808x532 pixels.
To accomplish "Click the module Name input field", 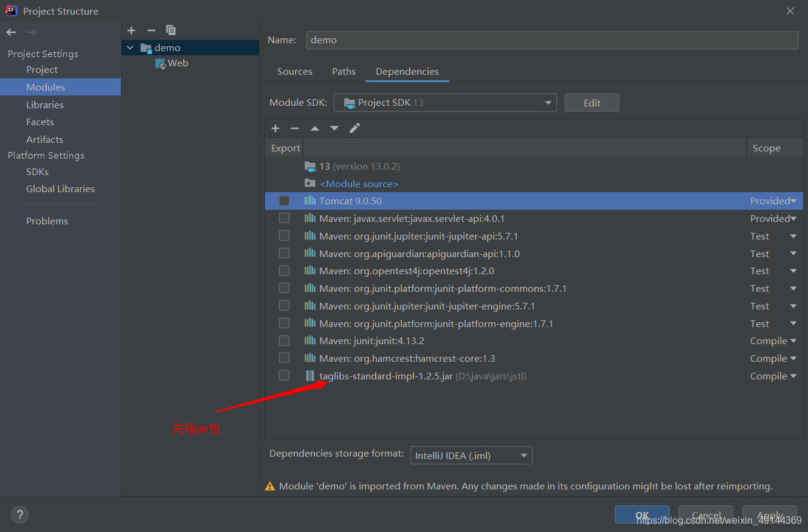I will 552,40.
